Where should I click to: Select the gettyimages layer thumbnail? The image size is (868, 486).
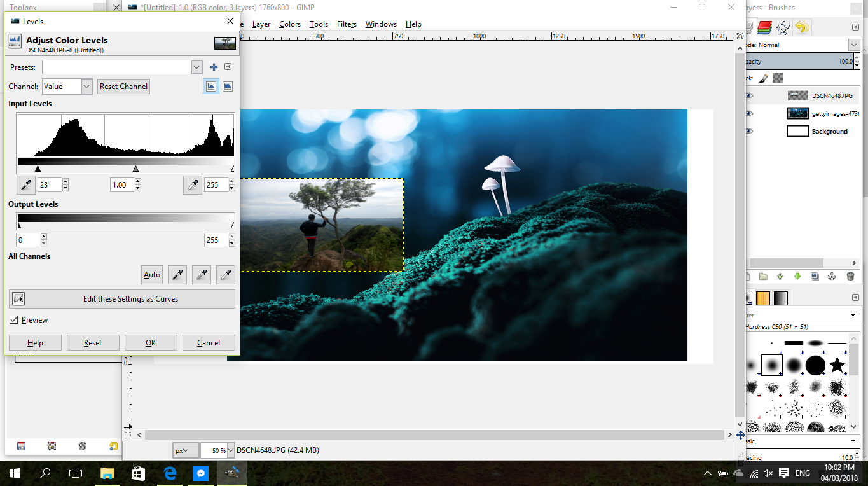tap(797, 113)
